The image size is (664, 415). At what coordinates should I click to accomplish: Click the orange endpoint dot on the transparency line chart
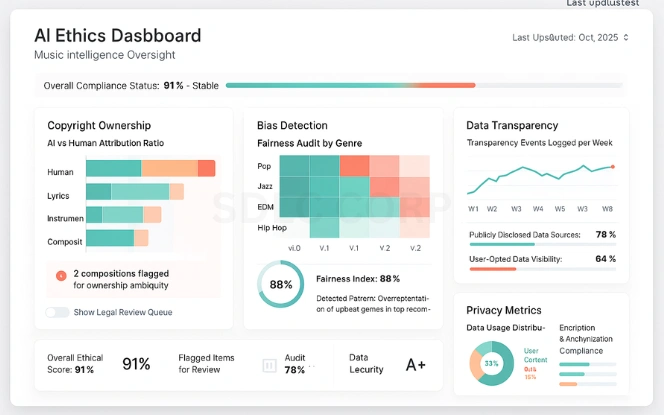click(612, 167)
